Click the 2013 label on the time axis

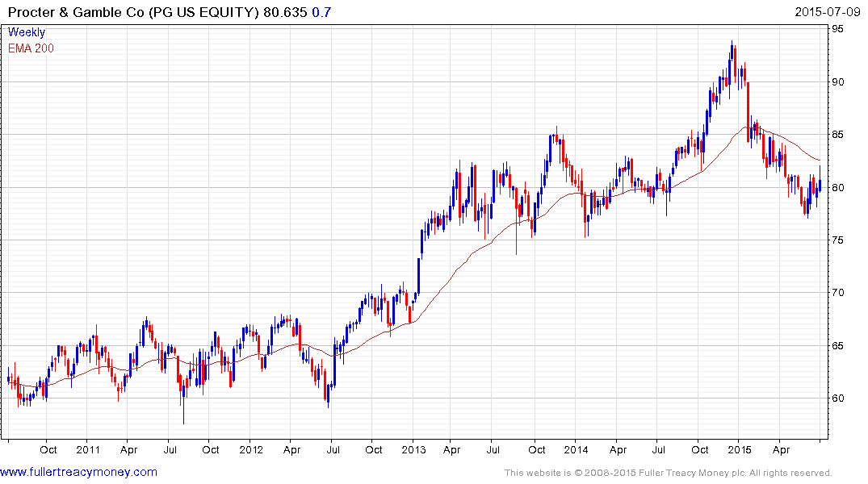413,449
